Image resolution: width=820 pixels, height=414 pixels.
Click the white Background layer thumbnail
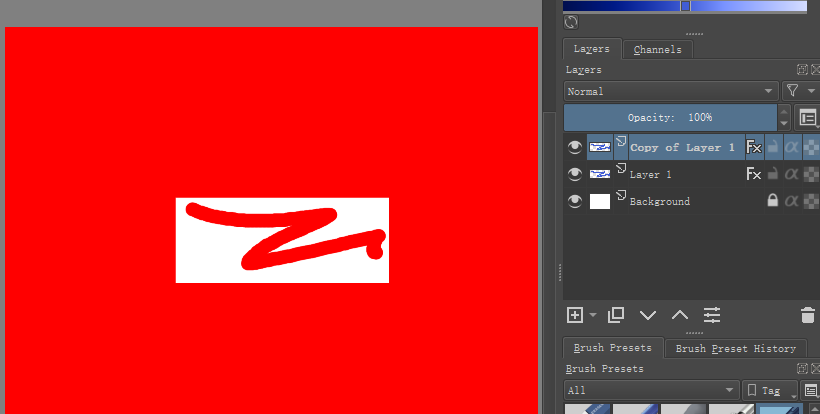point(600,201)
